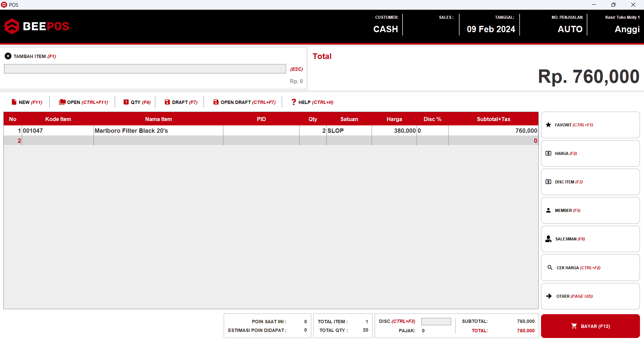Viewport: 644px width, 342px height.
Task: Click the DRAFT save icon
Action: [167, 102]
